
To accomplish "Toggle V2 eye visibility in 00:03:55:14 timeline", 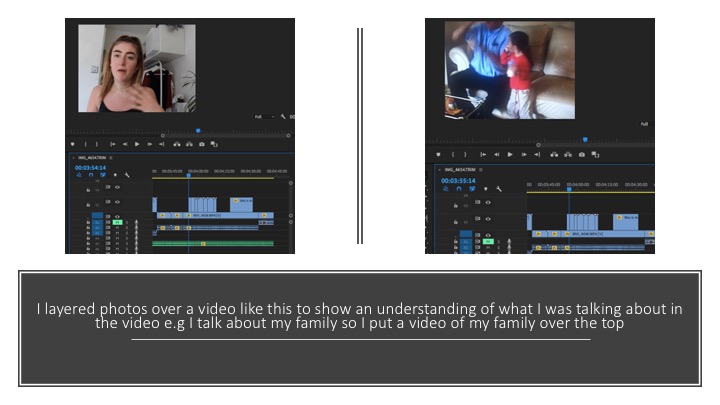I will tap(489, 220).
